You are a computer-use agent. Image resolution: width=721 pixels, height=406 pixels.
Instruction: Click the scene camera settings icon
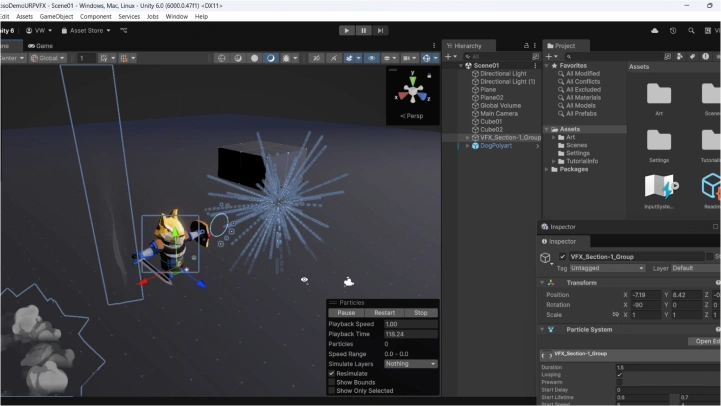pos(406,58)
